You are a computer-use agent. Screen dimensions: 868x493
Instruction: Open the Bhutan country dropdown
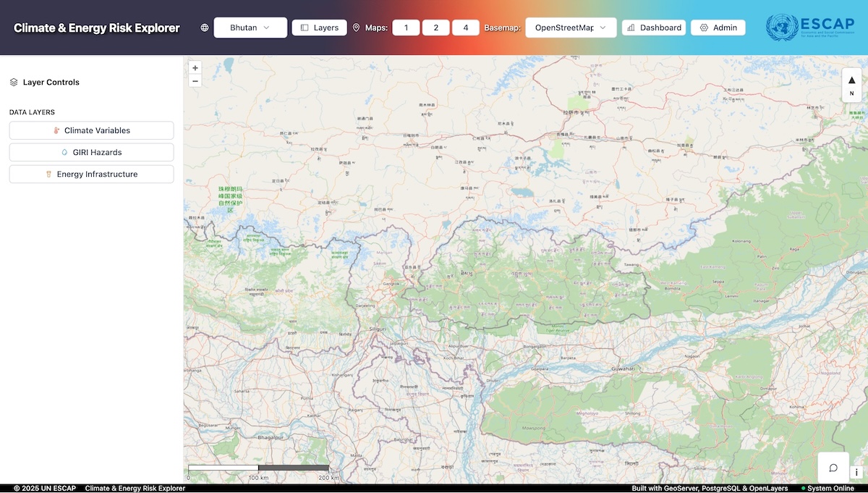250,28
